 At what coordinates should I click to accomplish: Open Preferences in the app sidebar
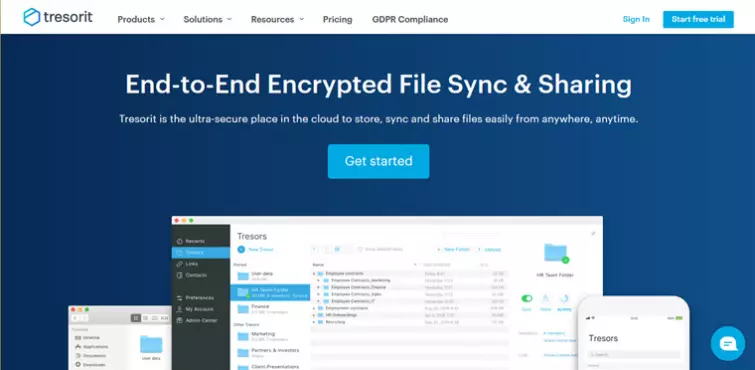tap(195, 298)
